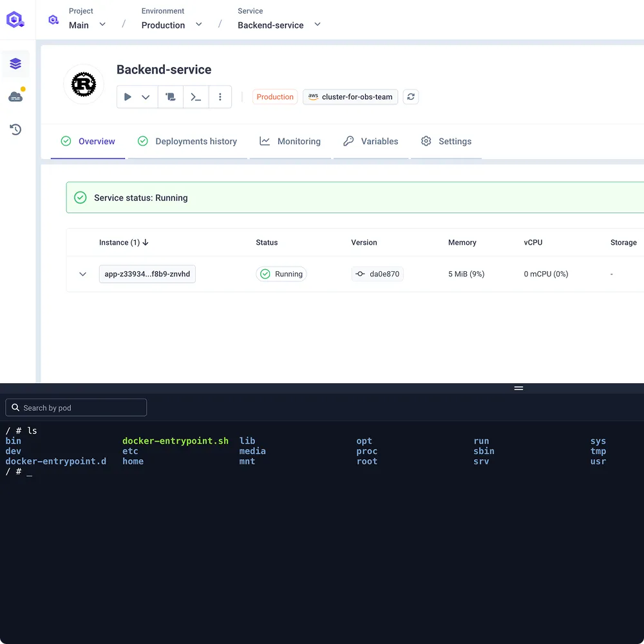The image size is (644, 644).
Task: Switch to the Deployments history tab
Action: 187,141
